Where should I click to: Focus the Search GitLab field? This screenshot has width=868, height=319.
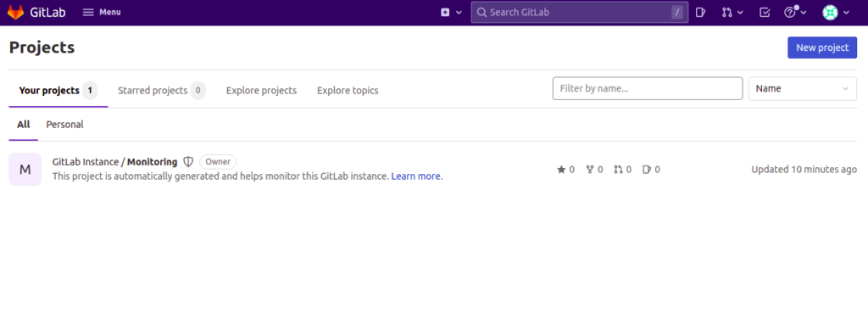click(x=579, y=12)
